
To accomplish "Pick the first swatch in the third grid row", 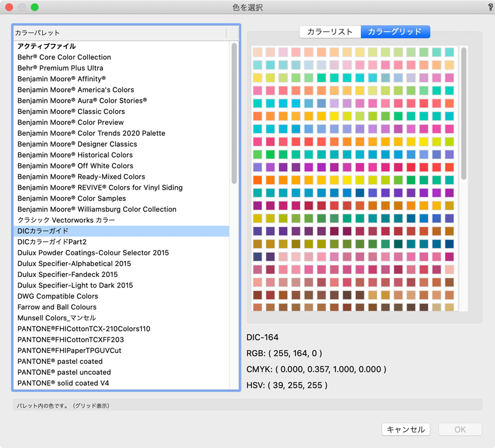I will point(257,78).
